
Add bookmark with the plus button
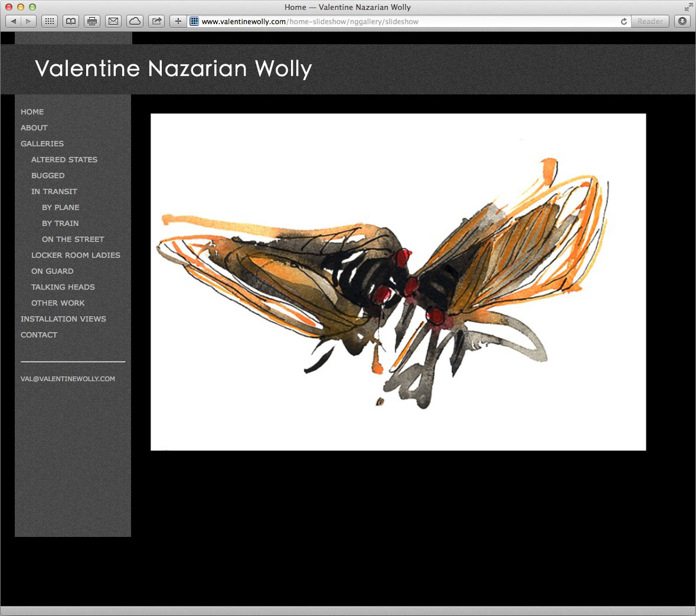click(178, 21)
